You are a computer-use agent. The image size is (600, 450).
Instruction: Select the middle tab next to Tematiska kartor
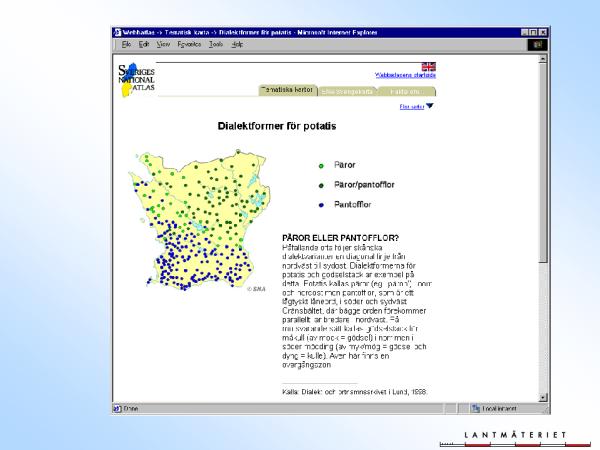pyautogui.click(x=347, y=90)
